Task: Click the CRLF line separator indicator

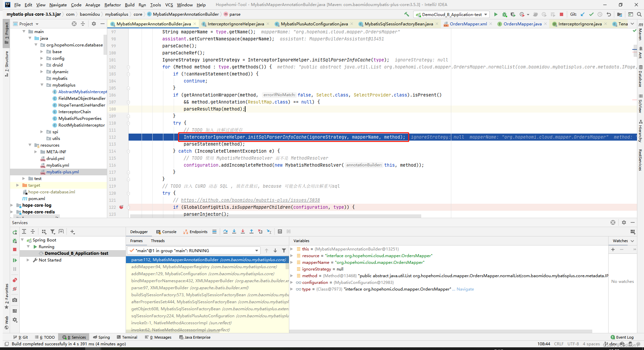Action: pyautogui.click(x=559, y=344)
